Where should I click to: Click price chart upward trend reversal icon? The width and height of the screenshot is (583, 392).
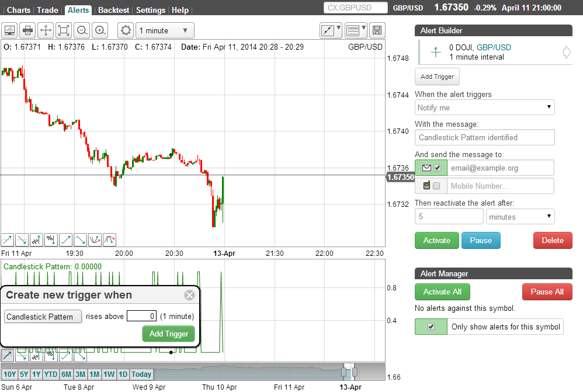pyautogui.click(x=66, y=240)
